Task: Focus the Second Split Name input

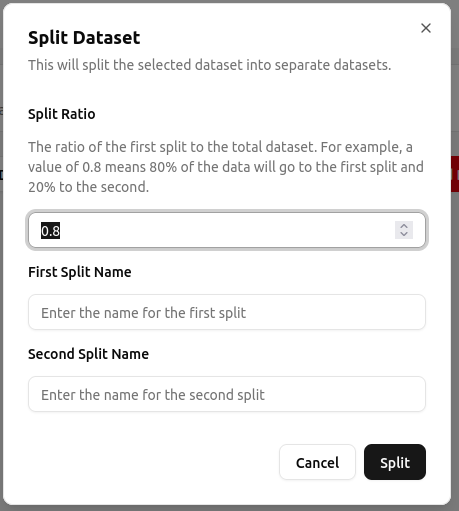Action: coord(227,394)
